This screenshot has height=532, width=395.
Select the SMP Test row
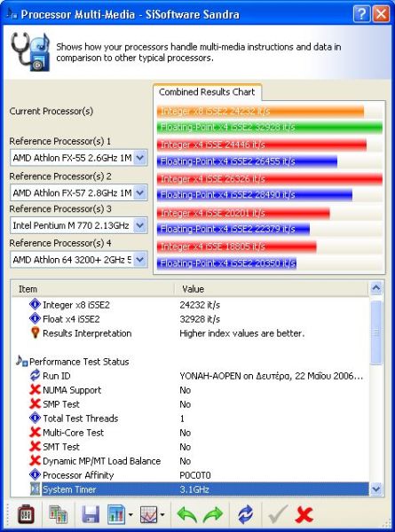click(190, 404)
